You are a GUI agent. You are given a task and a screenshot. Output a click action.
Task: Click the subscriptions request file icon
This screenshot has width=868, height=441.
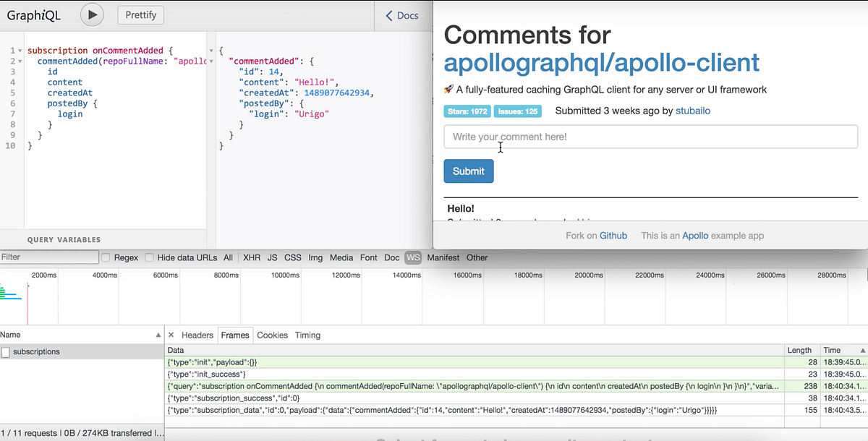(6, 352)
